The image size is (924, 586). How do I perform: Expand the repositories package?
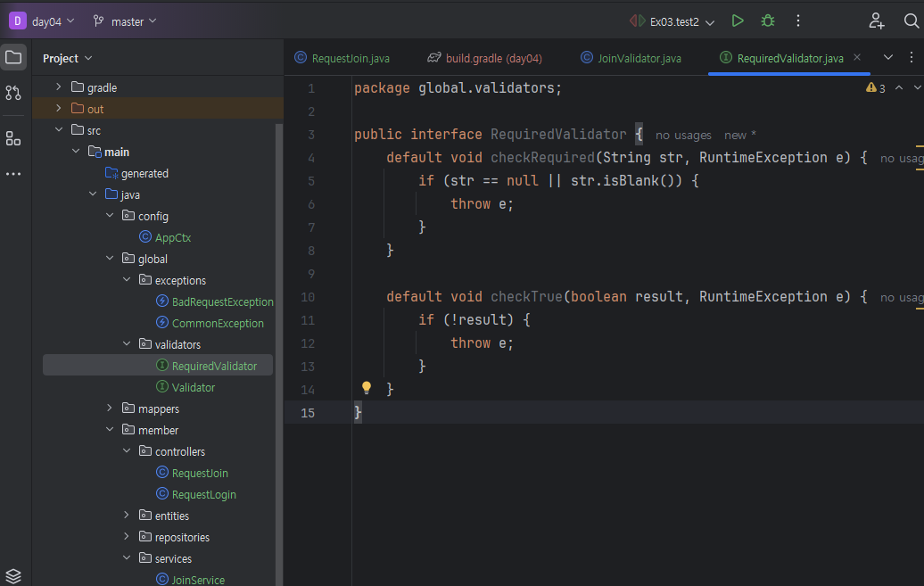coord(127,536)
